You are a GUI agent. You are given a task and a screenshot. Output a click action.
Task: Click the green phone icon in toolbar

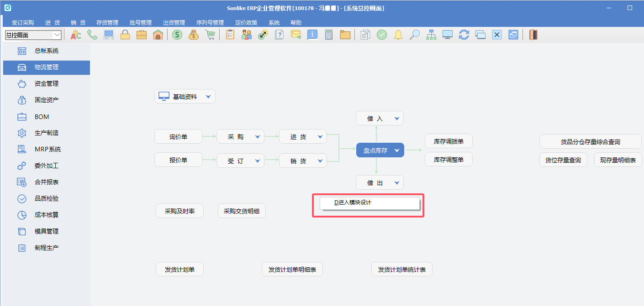92,35
